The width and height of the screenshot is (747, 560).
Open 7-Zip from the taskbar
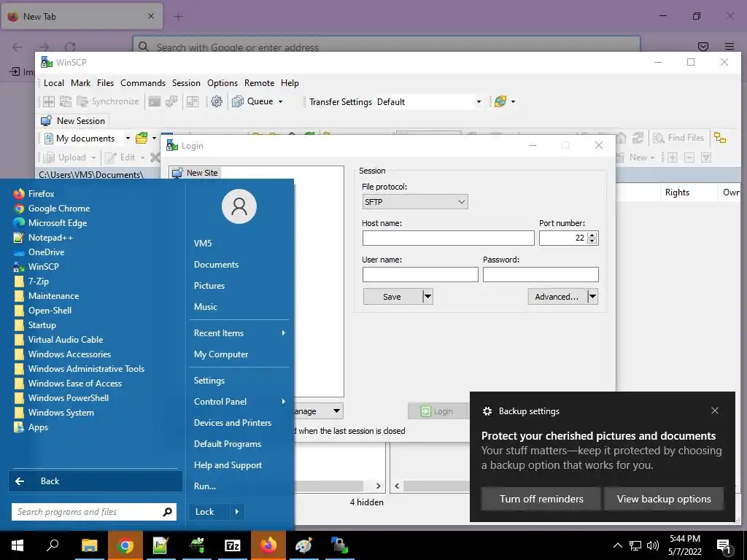(x=233, y=545)
